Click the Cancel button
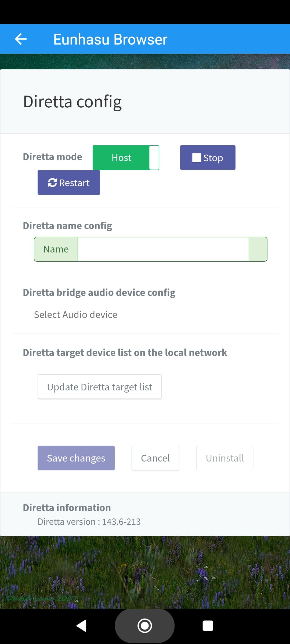The image size is (290, 644). 155,458
